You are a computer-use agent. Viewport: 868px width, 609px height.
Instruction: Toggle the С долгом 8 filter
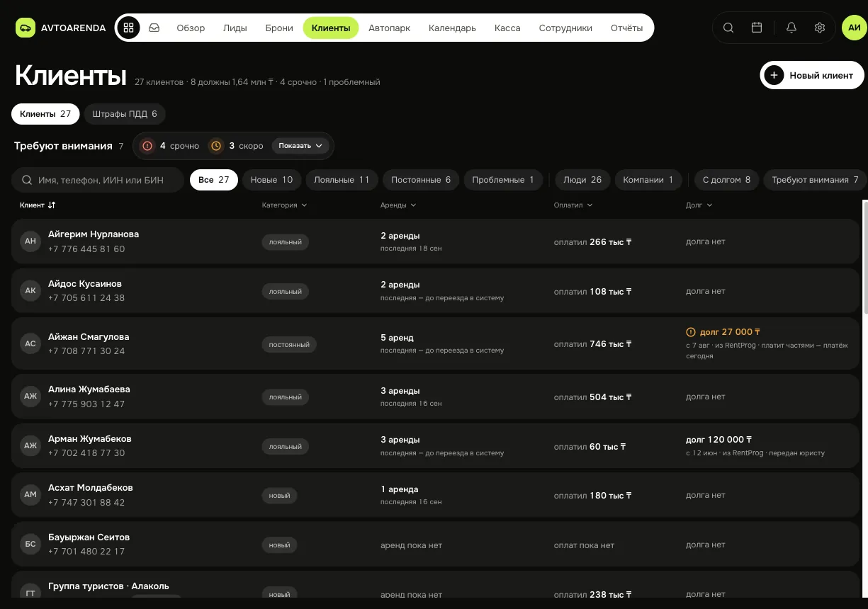click(x=726, y=180)
